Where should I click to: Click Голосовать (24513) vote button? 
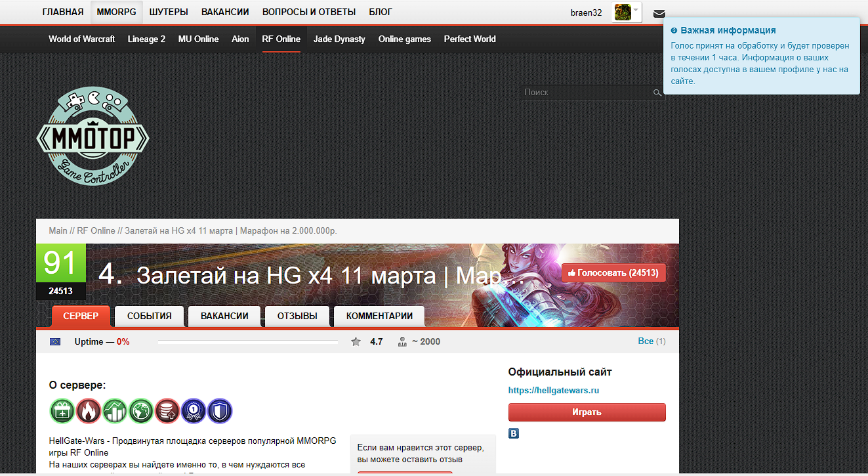613,272
